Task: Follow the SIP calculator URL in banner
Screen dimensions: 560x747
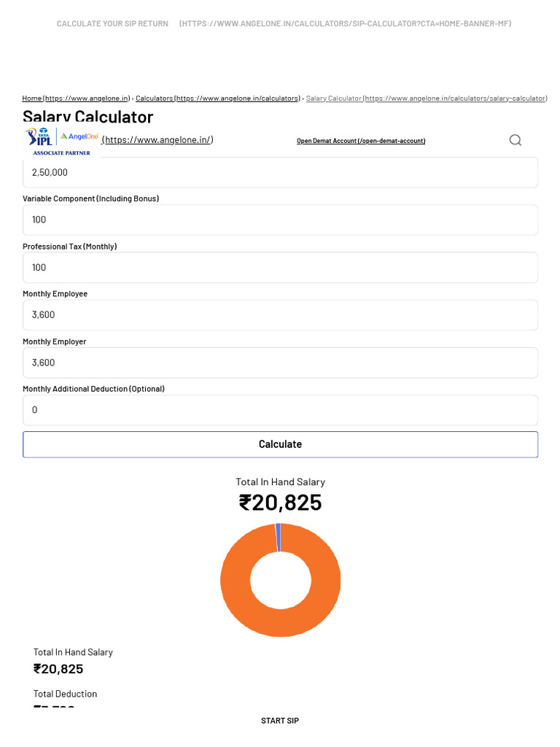Action: tap(345, 24)
